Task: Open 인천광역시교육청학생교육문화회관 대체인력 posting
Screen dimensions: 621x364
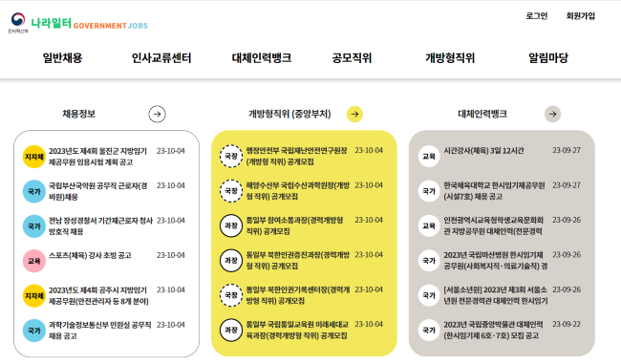Action: (x=494, y=225)
